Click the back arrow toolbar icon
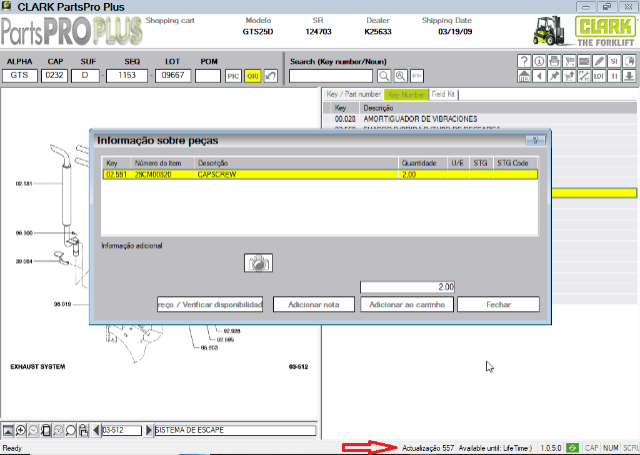Screen dimensions: 640x455 pyautogui.click(x=539, y=76)
